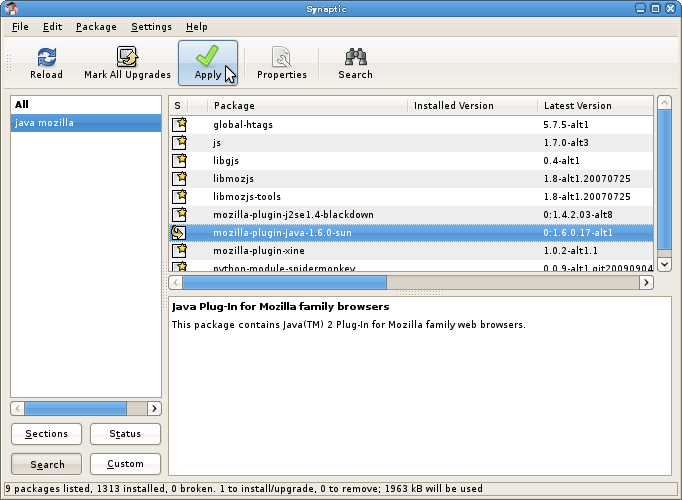Click the toolbar drag handle grip
682x500 pixels.
[x=9, y=63]
